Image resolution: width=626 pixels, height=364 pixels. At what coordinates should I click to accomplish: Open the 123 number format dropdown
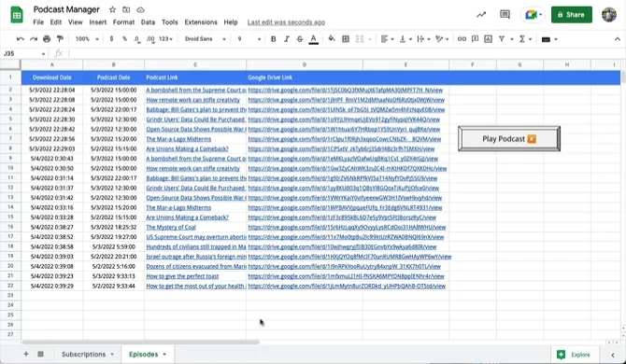165,39
